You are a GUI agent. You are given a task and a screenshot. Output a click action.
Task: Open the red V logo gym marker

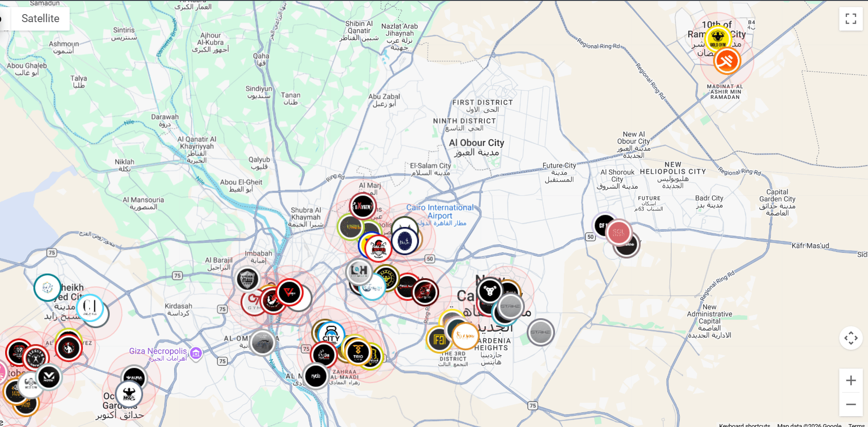[x=289, y=292]
